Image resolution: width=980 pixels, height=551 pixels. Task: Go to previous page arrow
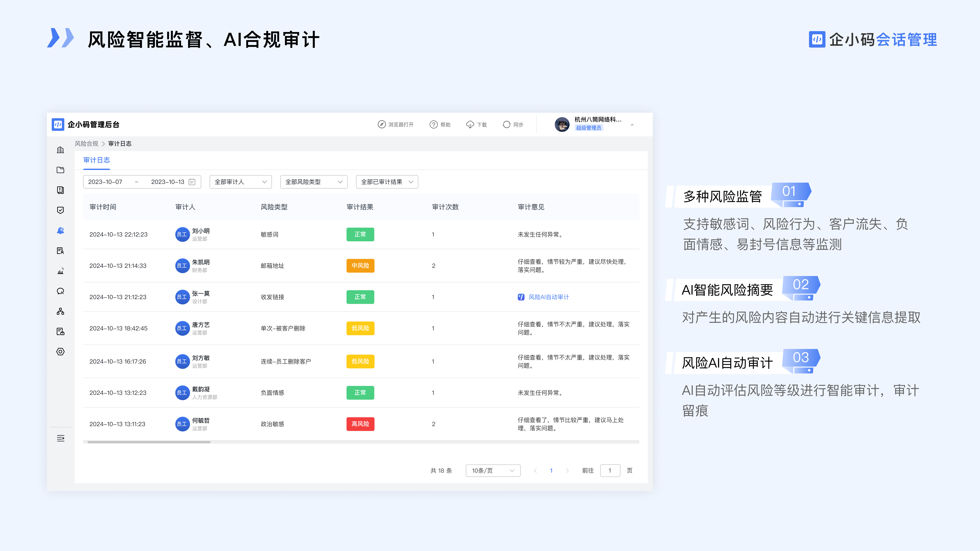click(535, 471)
